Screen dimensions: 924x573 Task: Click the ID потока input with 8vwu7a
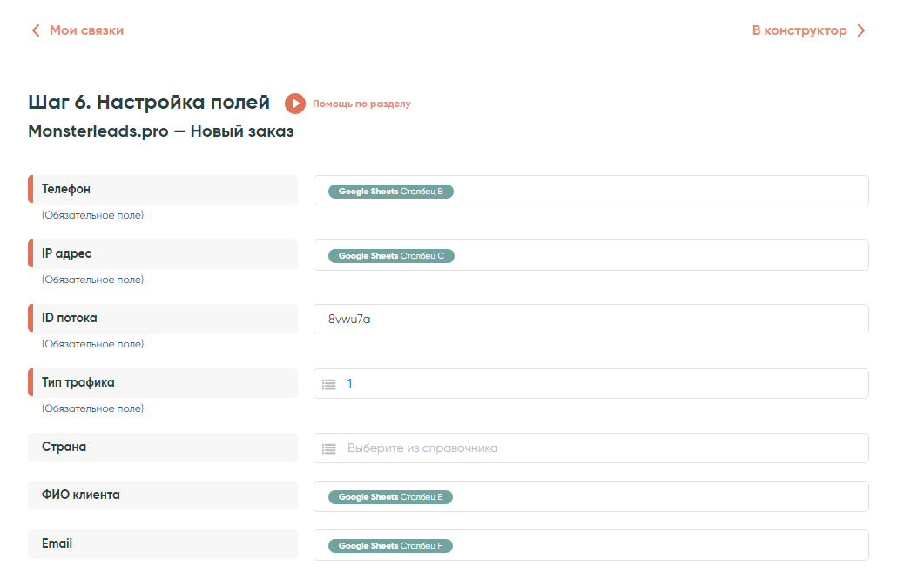[x=590, y=319]
